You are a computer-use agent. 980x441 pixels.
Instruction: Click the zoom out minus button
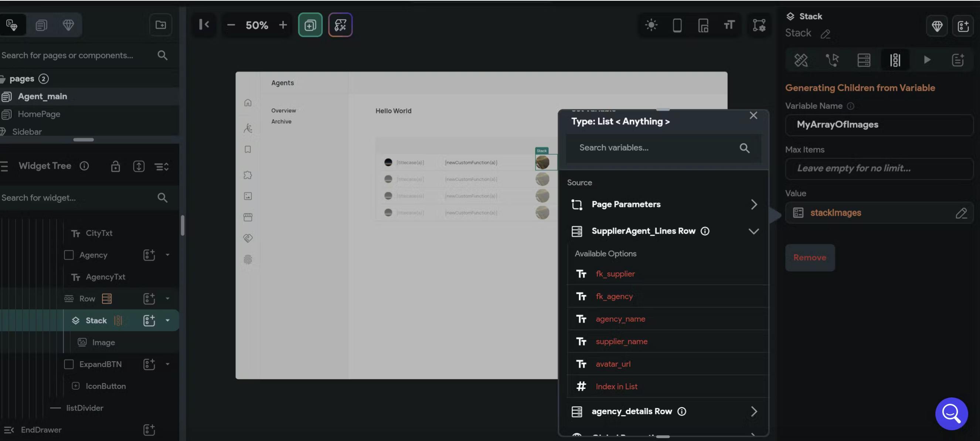coord(231,25)
